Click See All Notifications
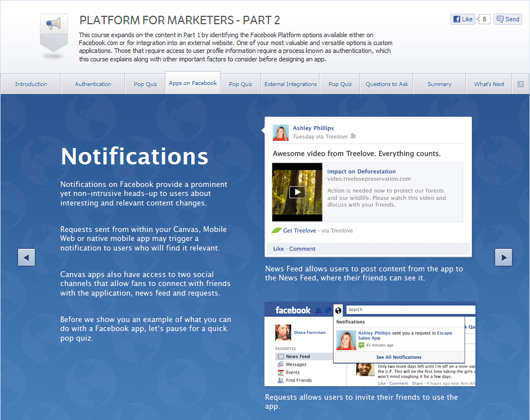The height and width of the screenshot is (420, 530). pos(398,357)
